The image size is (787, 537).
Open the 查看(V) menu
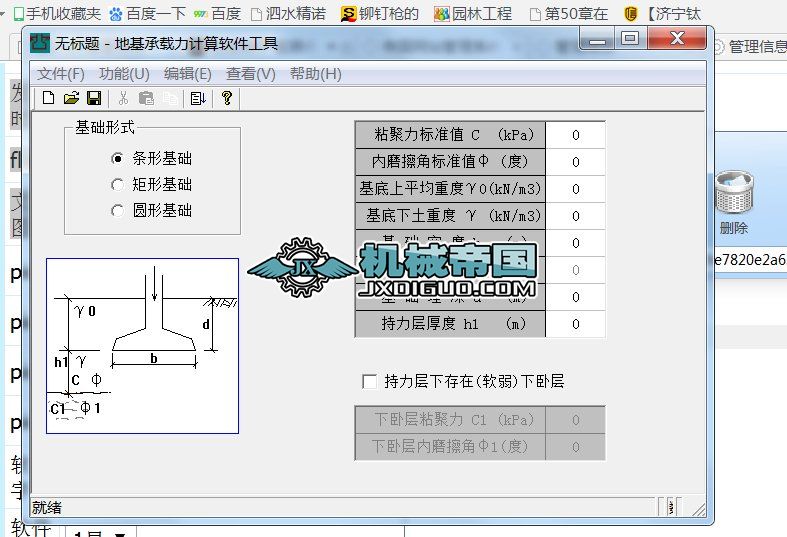[250, 74]
